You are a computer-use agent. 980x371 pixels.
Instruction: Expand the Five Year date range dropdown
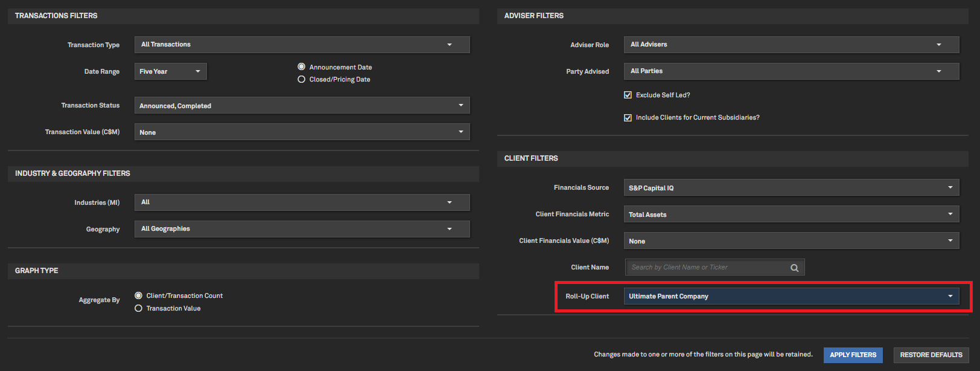click(170, 71)
